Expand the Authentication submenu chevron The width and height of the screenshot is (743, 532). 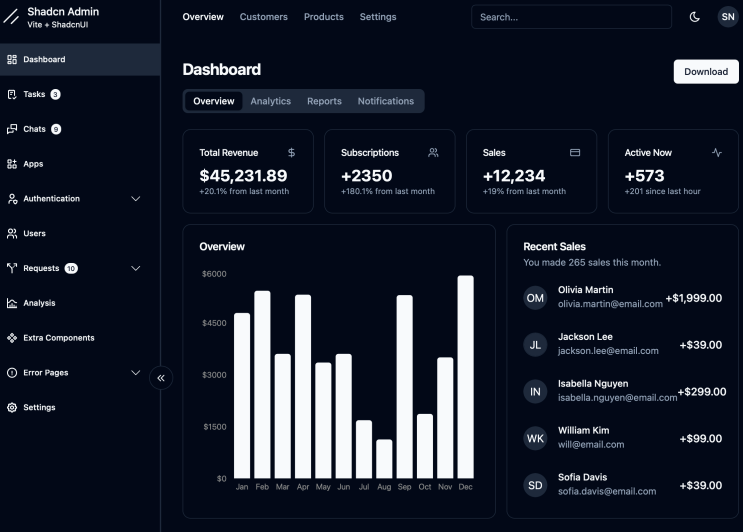(x=136, y=198)
